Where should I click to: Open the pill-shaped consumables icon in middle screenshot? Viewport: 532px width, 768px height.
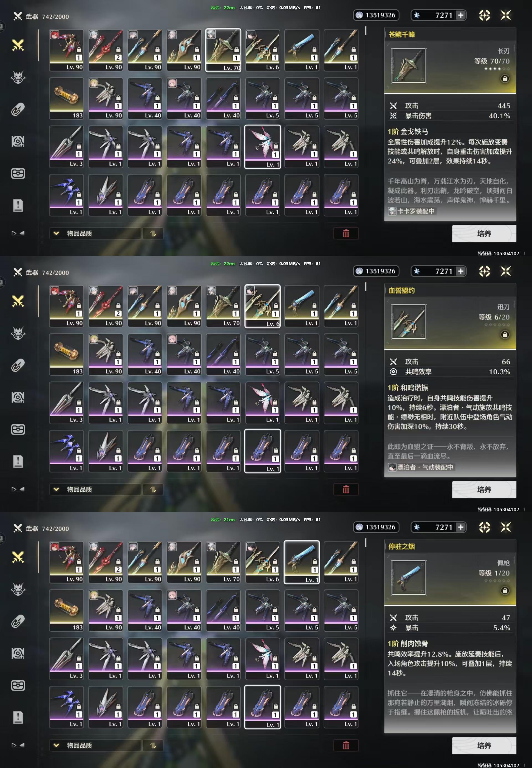click(x=18, y=365)
